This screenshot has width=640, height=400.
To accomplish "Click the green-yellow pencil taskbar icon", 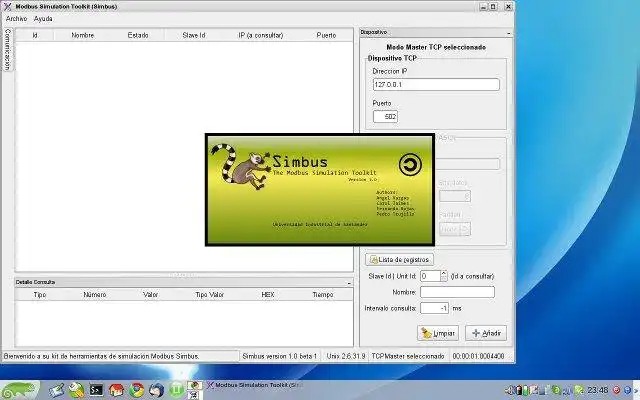I will click(76, 390).
